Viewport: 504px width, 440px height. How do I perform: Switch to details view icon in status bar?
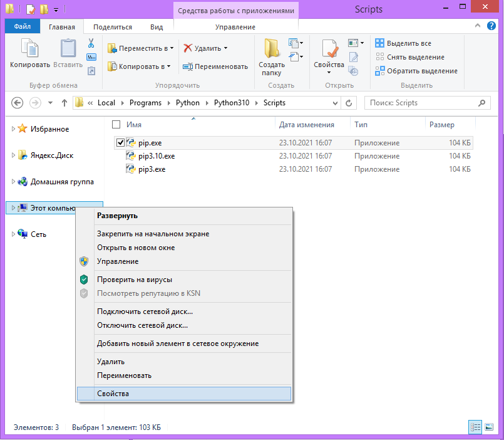(475, 427)
